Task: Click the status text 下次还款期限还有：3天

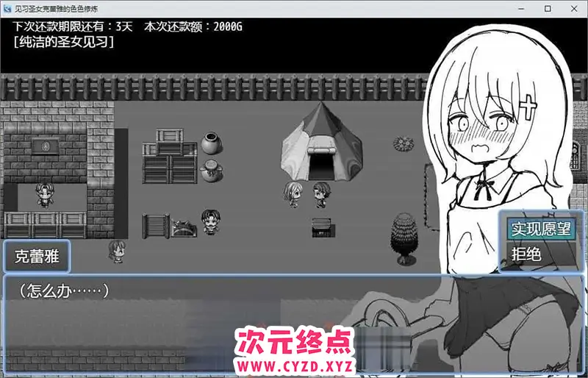Action: pyautogui.click(x=72, y=26)
